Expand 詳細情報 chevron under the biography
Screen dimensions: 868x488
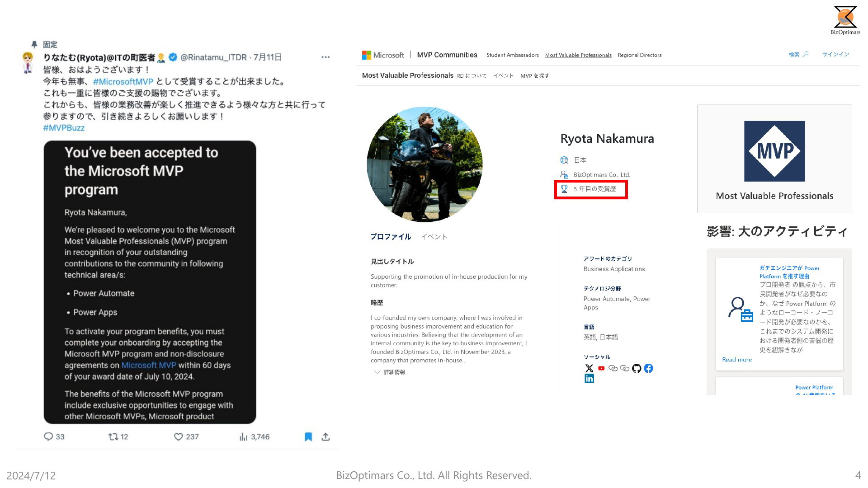[x=377, y=372]
